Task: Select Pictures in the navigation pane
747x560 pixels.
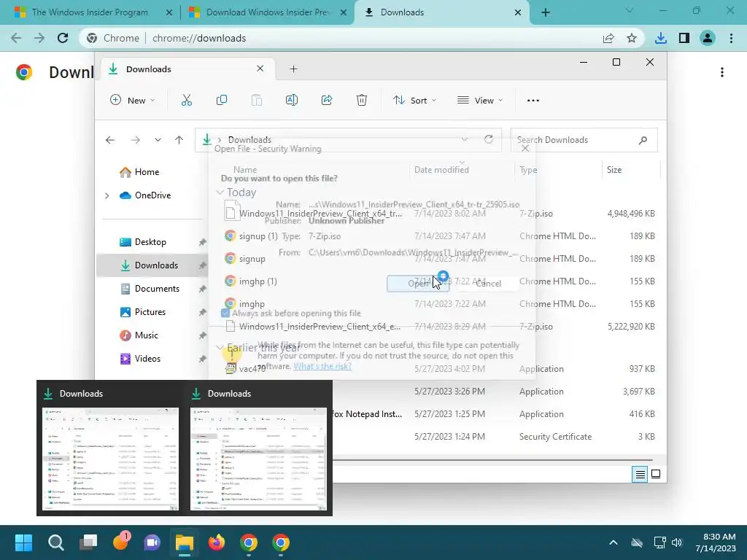Action: pos(150,312)
